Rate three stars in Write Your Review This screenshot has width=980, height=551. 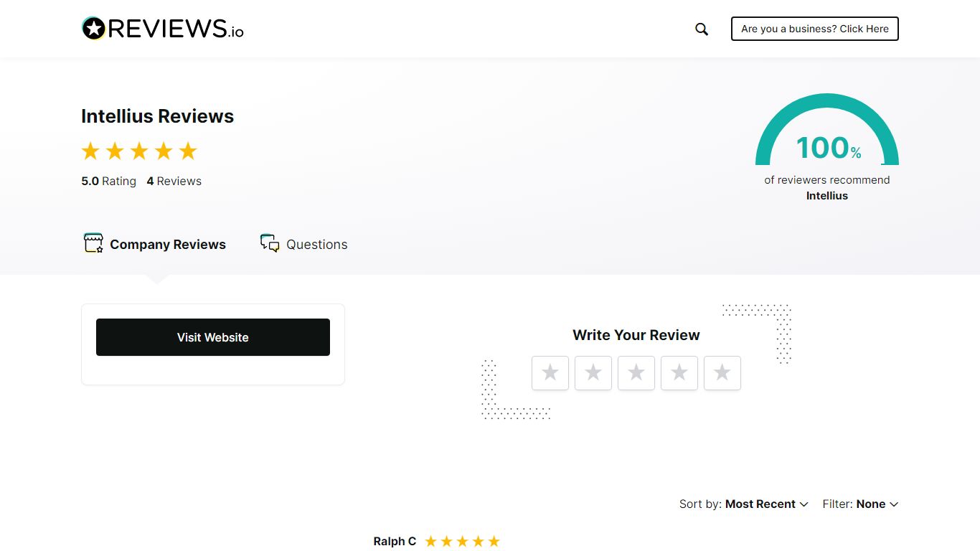pos(636,373)
